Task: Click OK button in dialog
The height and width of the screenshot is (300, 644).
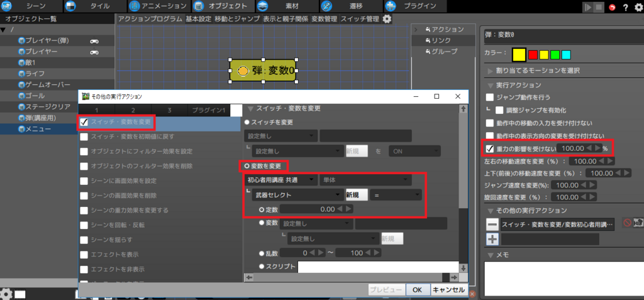Action: tap(418, 290)
